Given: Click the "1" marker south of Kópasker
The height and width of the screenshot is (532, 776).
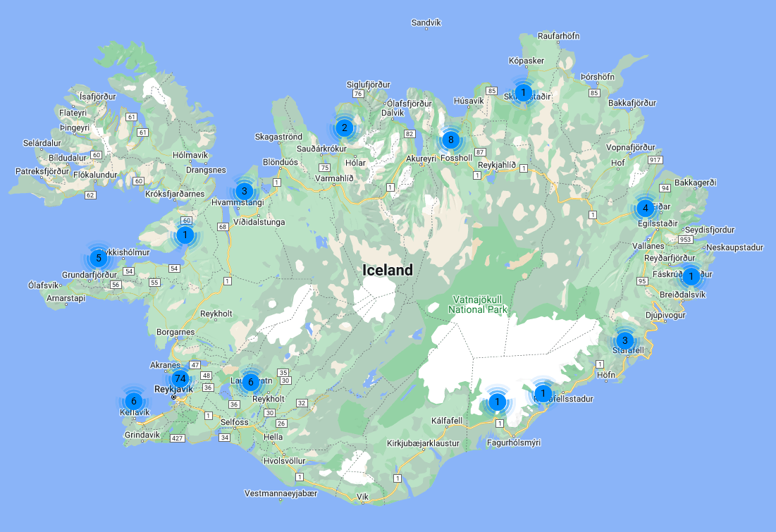Looking at the screenshot, I should (524, 92).
